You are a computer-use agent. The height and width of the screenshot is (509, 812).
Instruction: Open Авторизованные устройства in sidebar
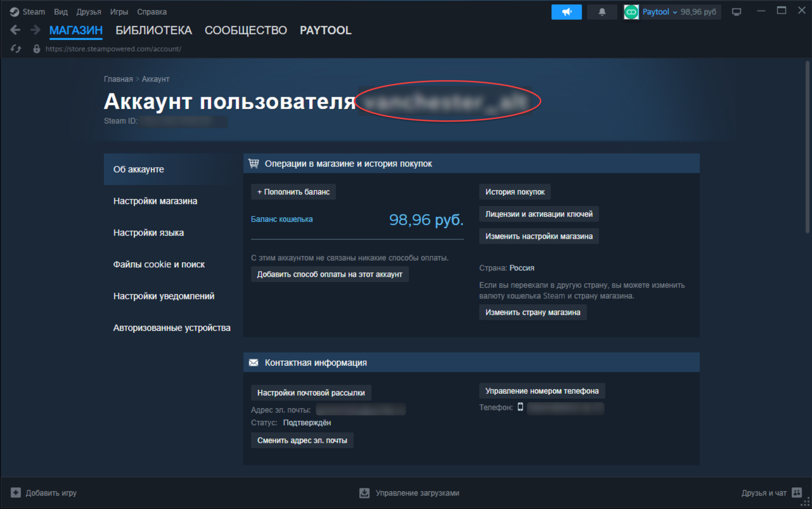172,328
